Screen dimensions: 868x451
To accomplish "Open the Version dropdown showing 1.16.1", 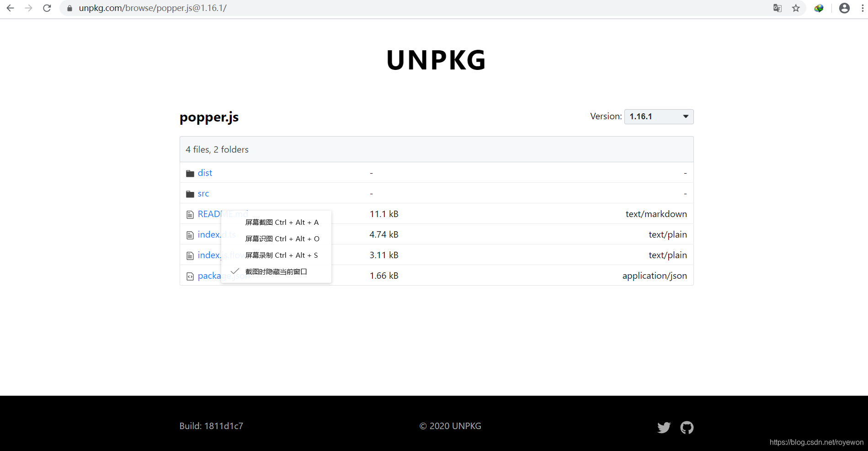I will pyautogui.click(x=659, y=117).
